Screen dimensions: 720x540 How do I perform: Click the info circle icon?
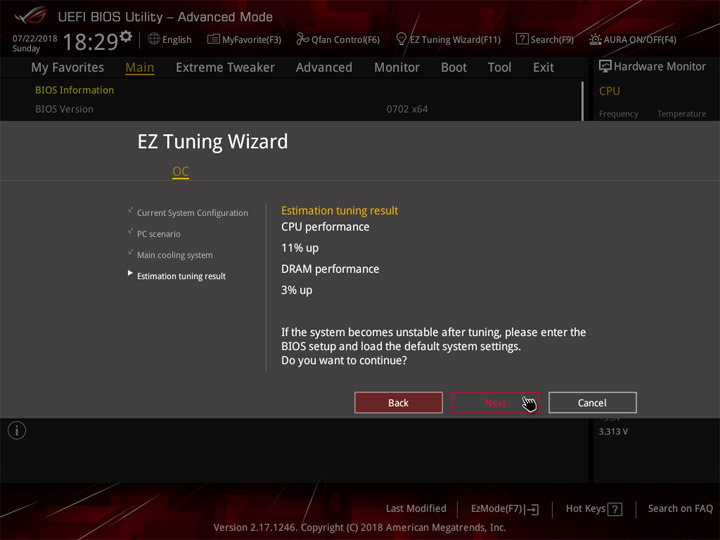point(17,431)
